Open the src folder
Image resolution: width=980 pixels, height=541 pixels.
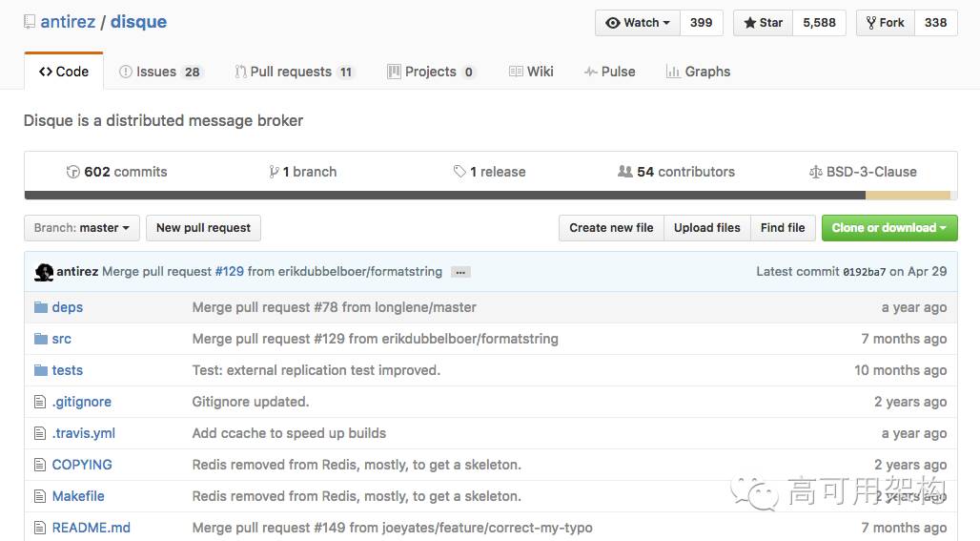click(61, 339)
